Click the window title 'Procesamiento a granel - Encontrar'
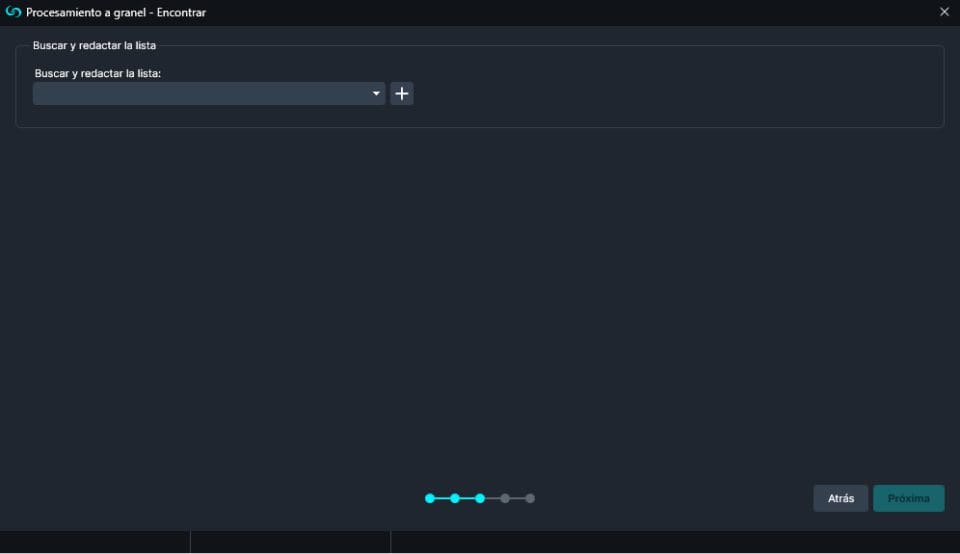 [x=116, y=12]
